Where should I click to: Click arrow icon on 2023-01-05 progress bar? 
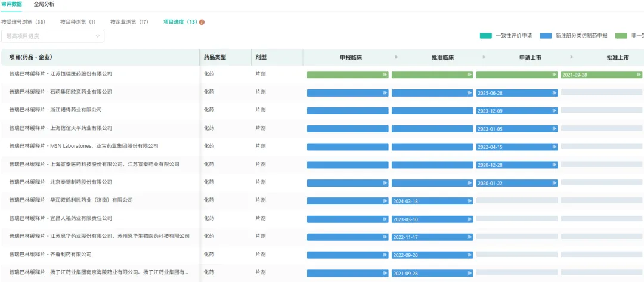coord(554,129)
